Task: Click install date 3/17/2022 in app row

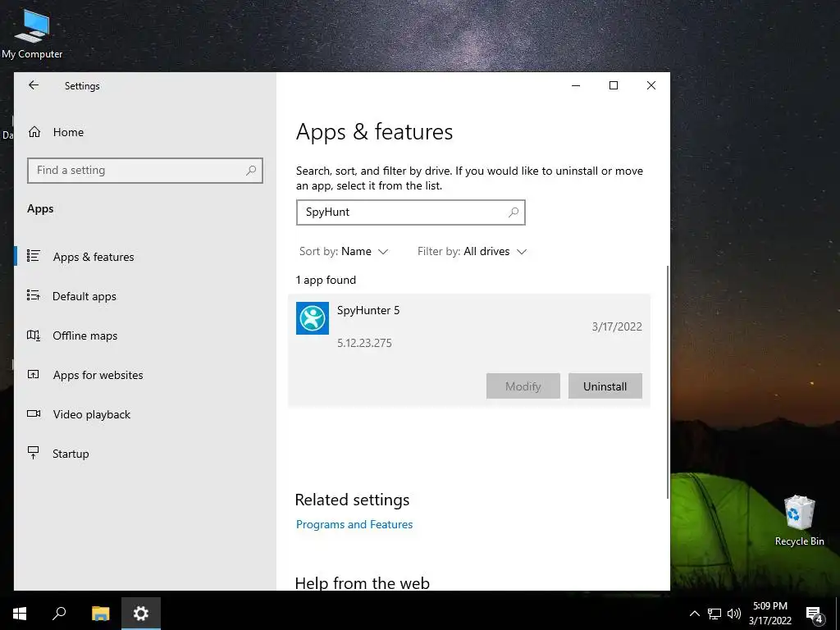Action: point(617,326)
